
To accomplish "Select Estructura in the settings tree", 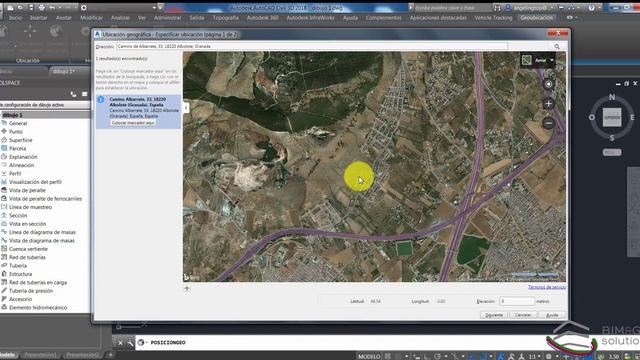I will point(20,274).
